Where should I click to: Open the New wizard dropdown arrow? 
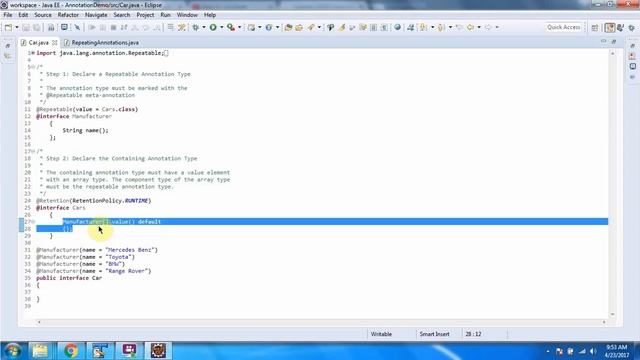(17, 27)
